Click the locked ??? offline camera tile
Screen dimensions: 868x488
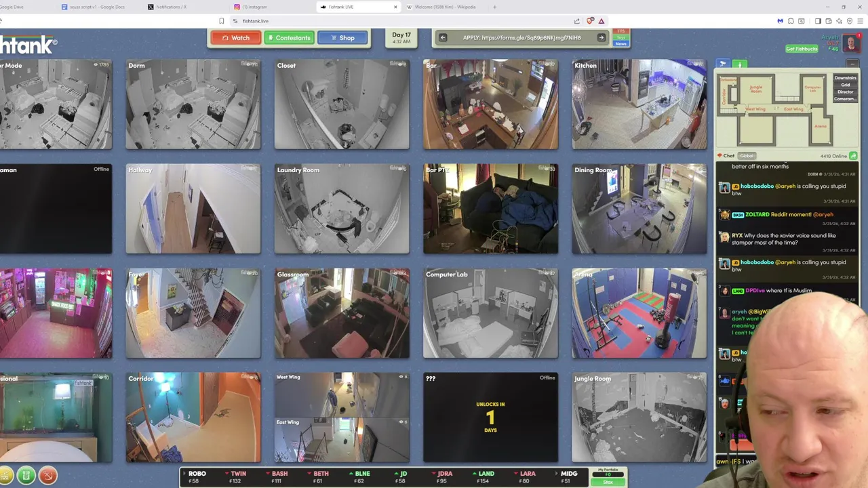(x=490, y=418)
